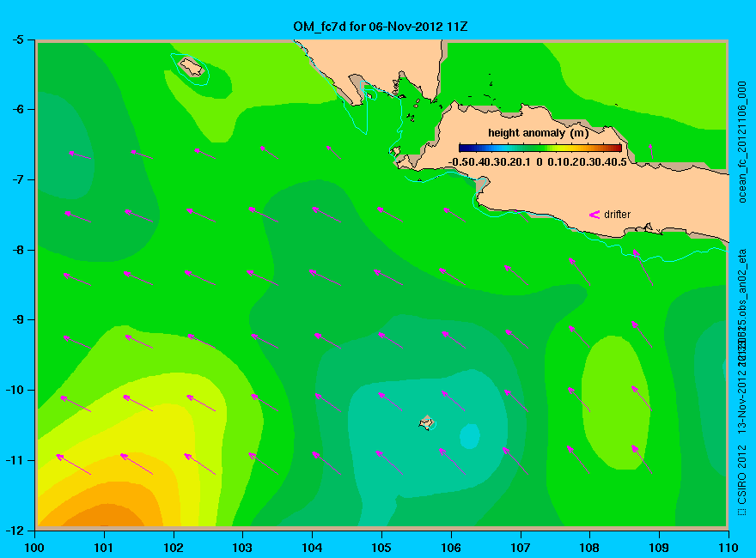Click the small cyan low-anomaly spot near 106, -10.7
The image size is (756, 558).
tap(470, 435)
